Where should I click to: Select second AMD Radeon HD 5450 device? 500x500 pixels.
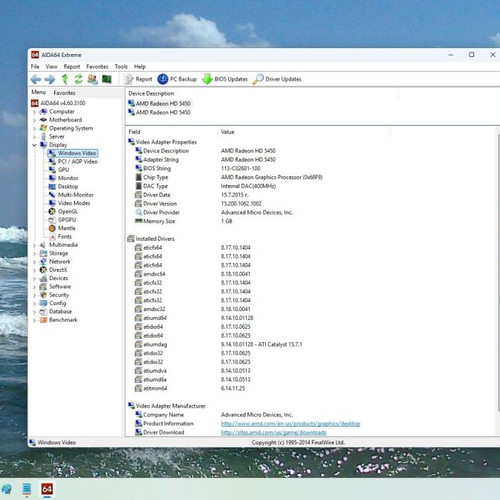[x=160, y=112]
